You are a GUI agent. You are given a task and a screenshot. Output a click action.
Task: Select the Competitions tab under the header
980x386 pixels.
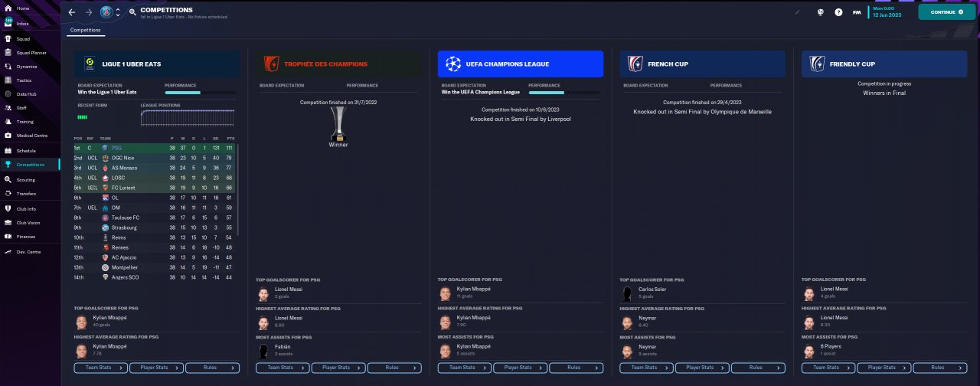[85, 31]
